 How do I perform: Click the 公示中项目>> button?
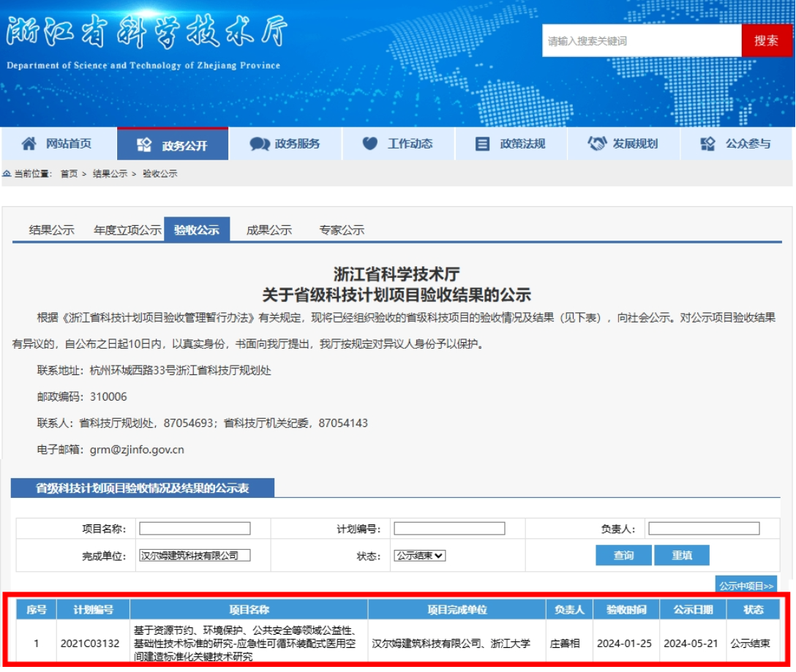coord(746,586)
